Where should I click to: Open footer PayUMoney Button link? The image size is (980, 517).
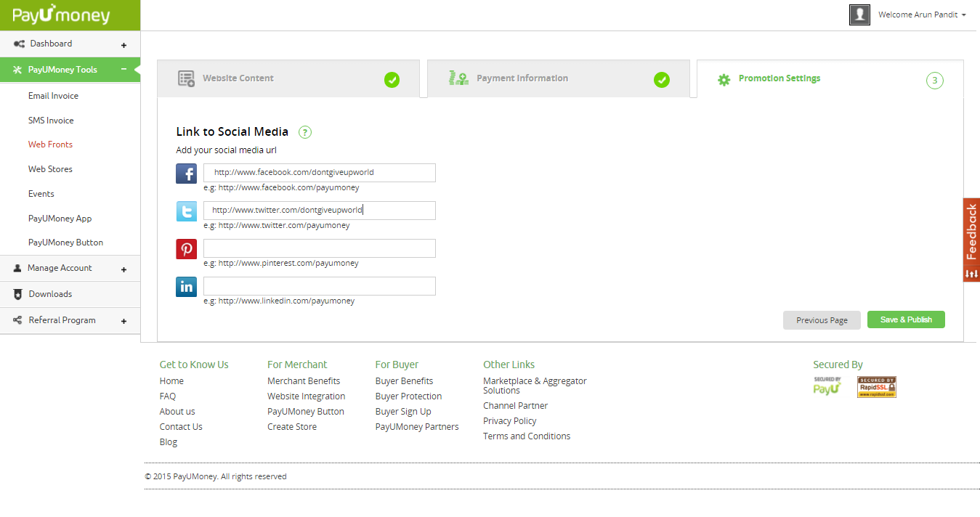306,412
